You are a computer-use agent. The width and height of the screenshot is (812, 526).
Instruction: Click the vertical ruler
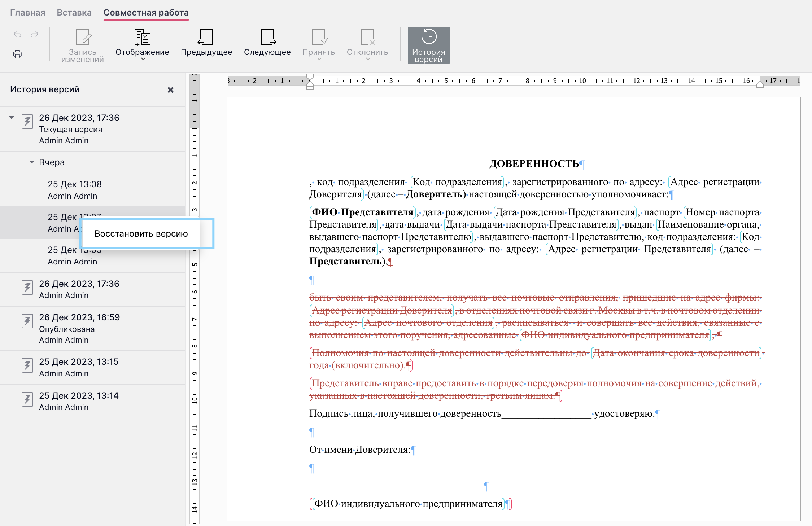click(x=195, y=299)
